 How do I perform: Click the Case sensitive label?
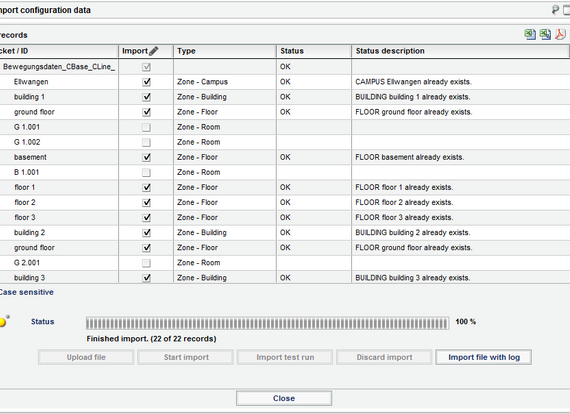point(26,292)
